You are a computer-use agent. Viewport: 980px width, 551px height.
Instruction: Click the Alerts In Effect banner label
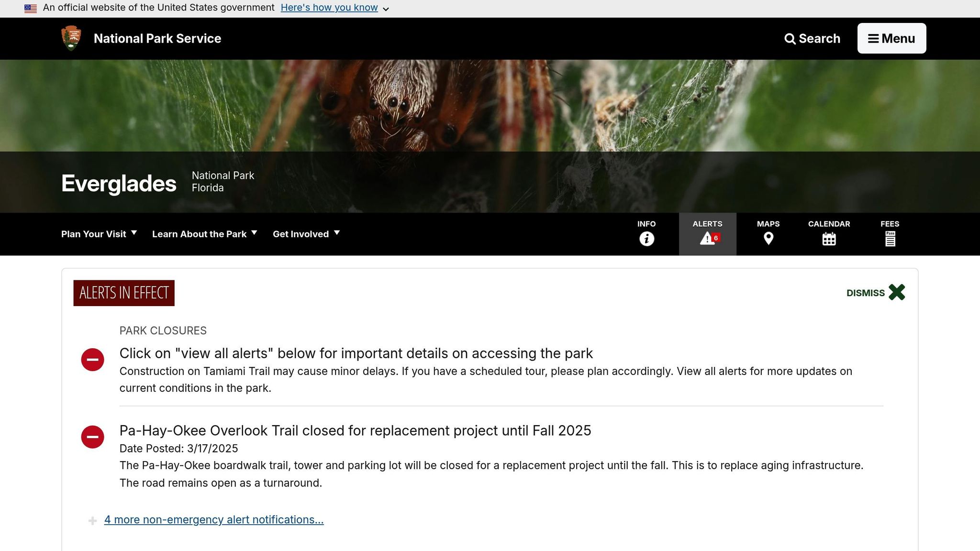click(x=124, y=293)
